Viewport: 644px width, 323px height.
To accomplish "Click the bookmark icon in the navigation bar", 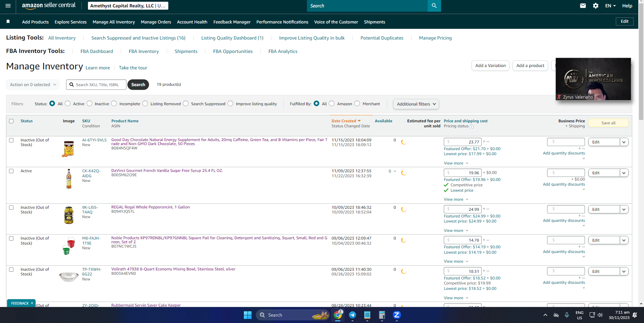I will [x=8, y=22].
